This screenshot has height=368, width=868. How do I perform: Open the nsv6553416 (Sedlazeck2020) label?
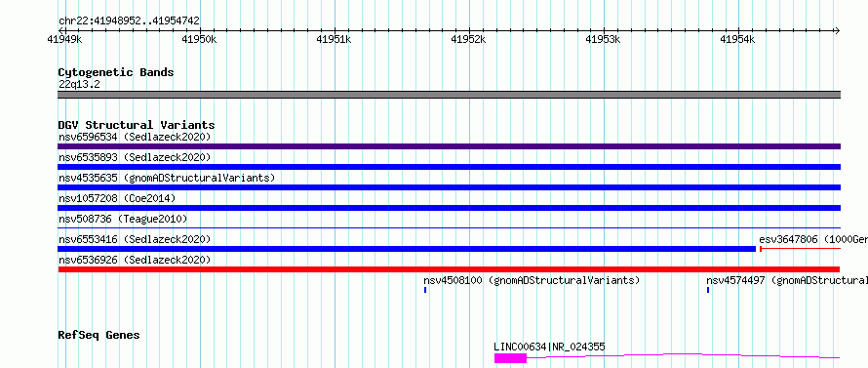coord(135,239)
